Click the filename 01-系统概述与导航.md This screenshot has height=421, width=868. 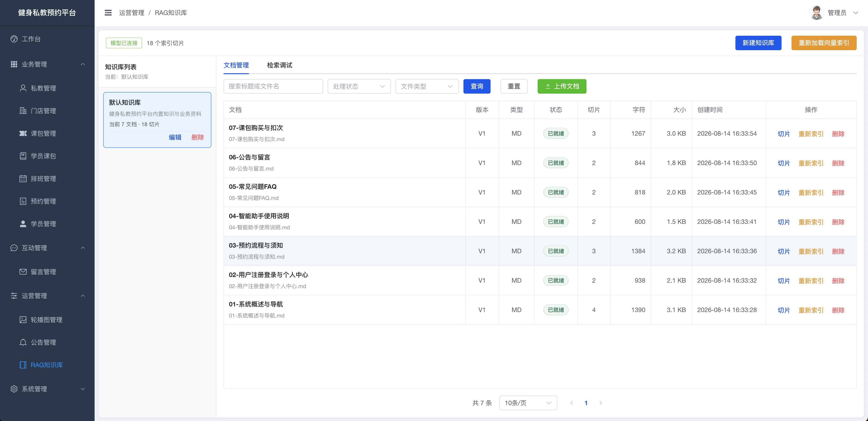(257, 316)
